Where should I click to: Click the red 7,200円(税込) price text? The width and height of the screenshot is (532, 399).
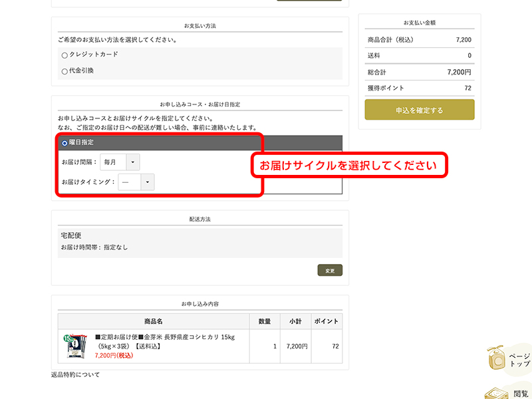click(x=114, y=355)
